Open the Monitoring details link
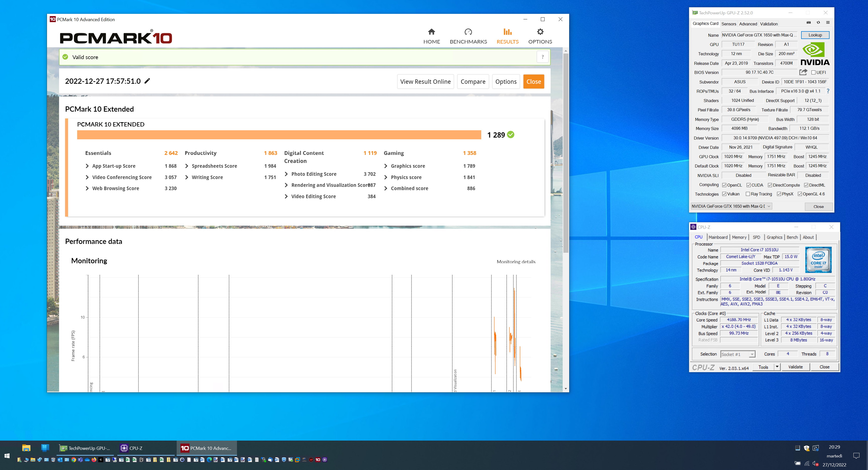Screen dimensions: 868x470 click(516, 262)
